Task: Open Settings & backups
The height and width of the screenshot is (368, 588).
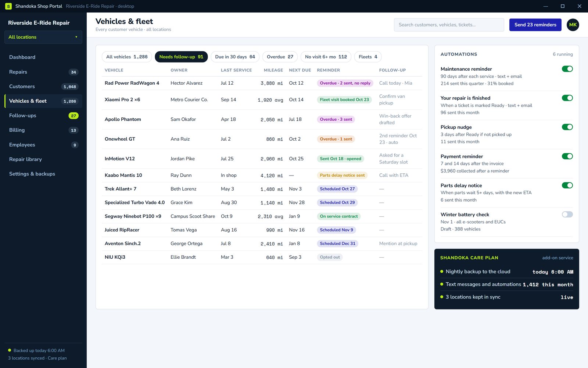Action: click(x=43, y=174)
